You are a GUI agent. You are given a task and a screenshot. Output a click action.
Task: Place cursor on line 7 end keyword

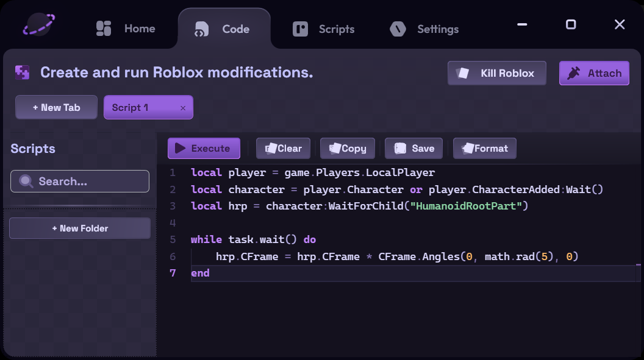pos(200,273)
